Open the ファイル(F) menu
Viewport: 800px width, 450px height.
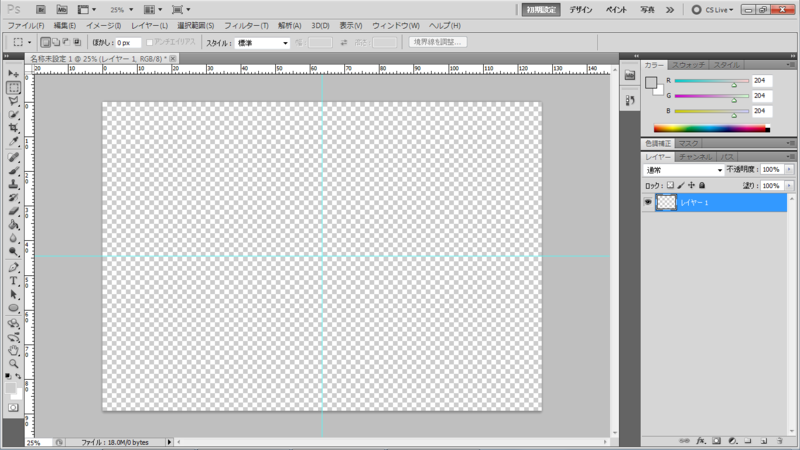click(26, 26)
